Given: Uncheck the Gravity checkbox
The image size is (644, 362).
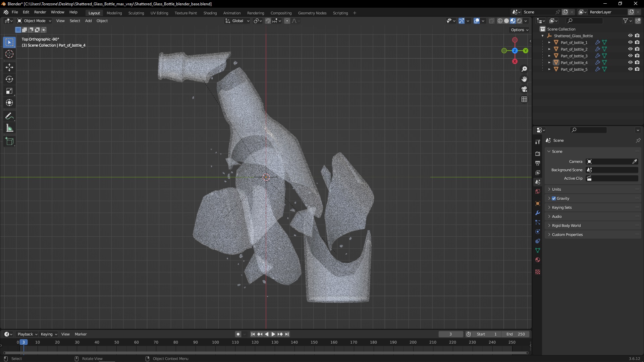Looking at the screenshot, I should pyautogui.click(x=554, y=198).
